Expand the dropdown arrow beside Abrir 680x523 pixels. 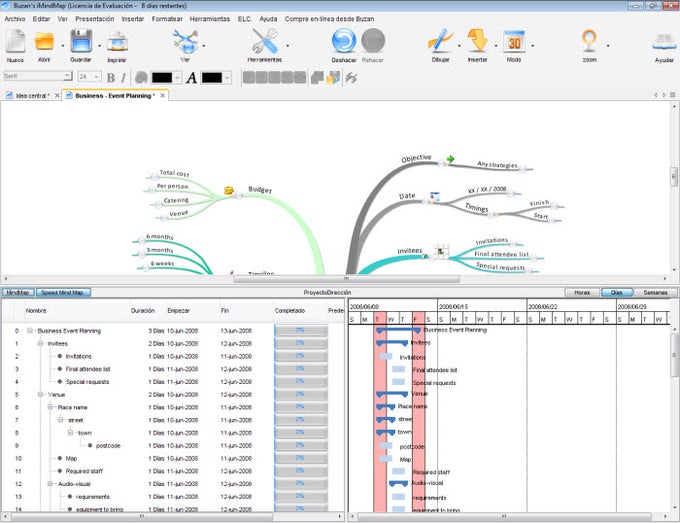(x=62, y=46)
